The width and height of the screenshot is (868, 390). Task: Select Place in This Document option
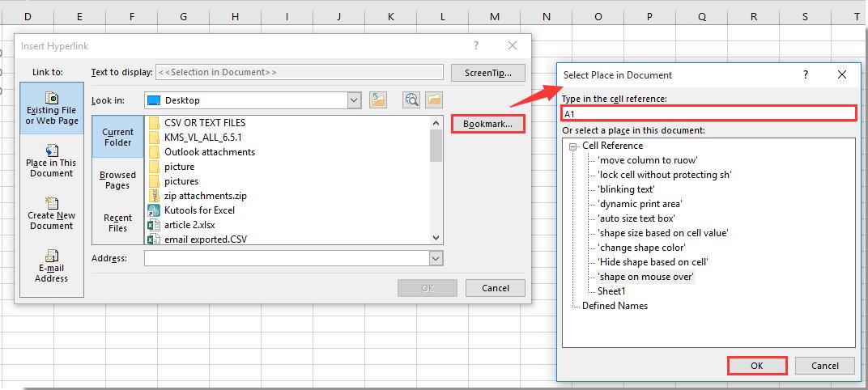(52, 160)
